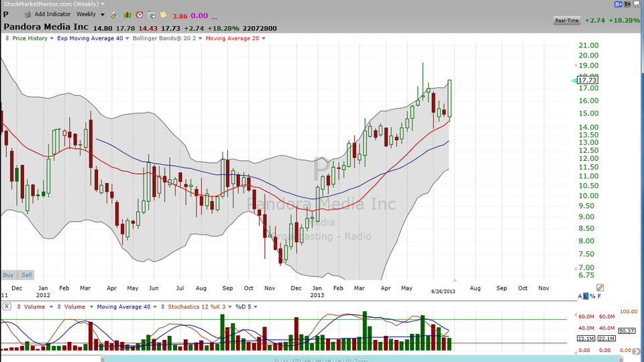
Task: Select the 5Y range tab
Action: click(x=276, y=361)
